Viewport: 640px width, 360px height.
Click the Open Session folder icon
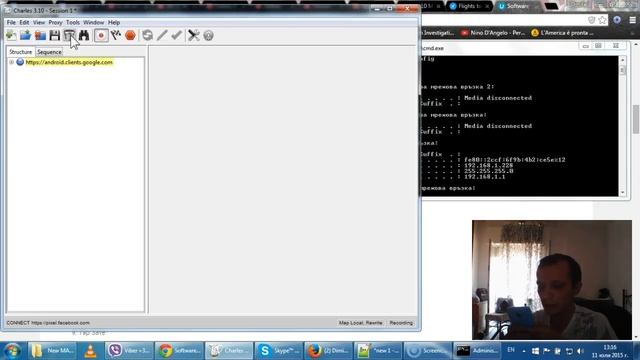[26, 36]
